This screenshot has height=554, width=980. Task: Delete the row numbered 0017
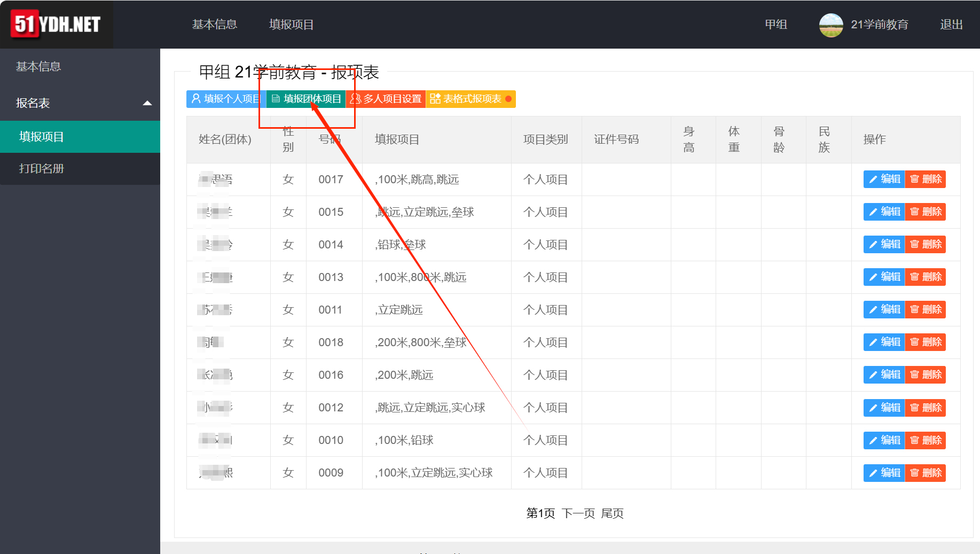[x=926, y=179]
